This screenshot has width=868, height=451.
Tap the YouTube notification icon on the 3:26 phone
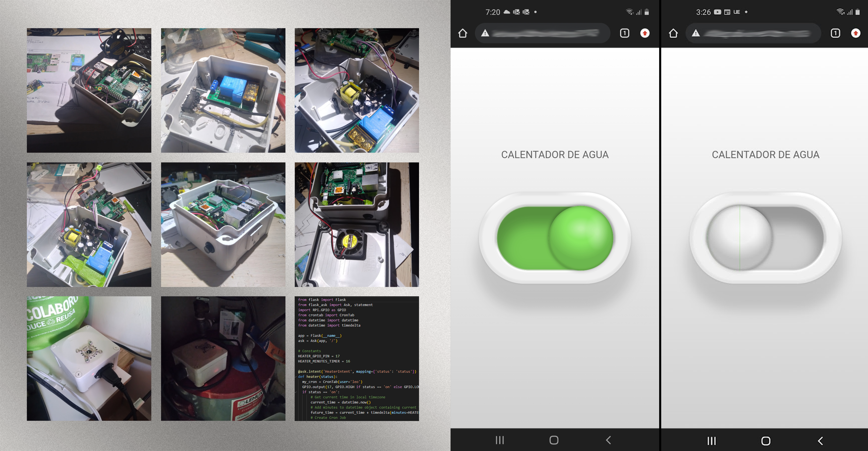coord(717,12)
